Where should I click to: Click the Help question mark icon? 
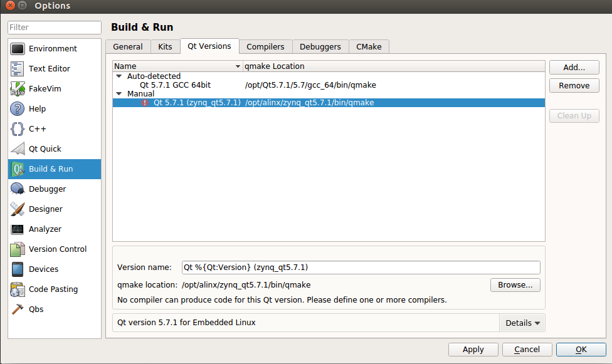pos(18,109)
